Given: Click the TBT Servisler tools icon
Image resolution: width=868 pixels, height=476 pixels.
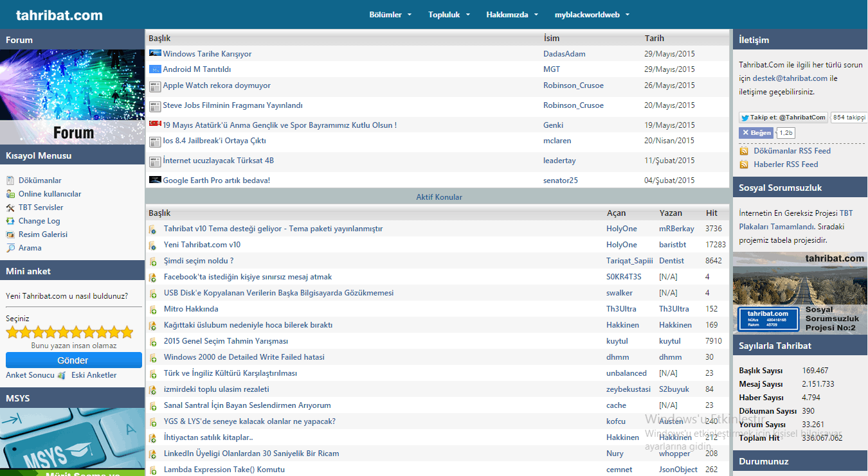Looking at the screenshot, I should pyautogui.click(x=10, y=207).
